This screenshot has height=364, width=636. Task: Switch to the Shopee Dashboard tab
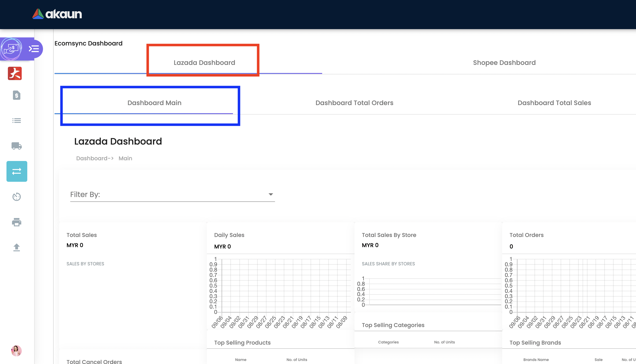point(504,63)
